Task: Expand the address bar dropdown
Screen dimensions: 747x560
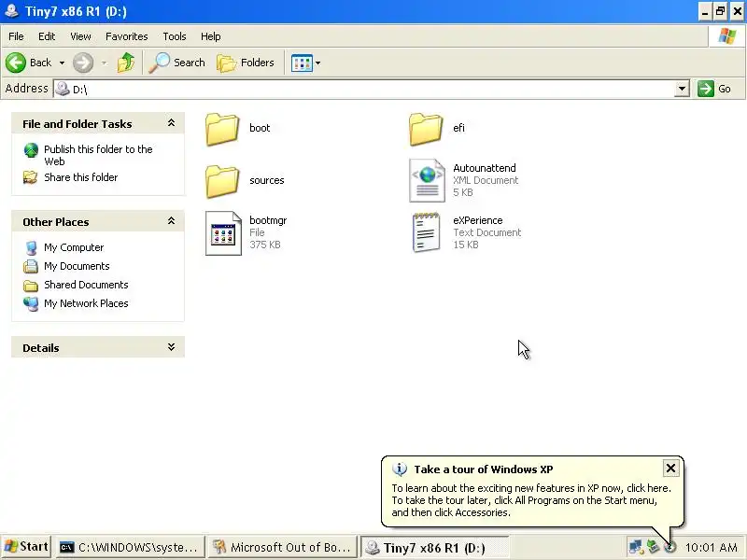Action: click(x=683, y=89)
